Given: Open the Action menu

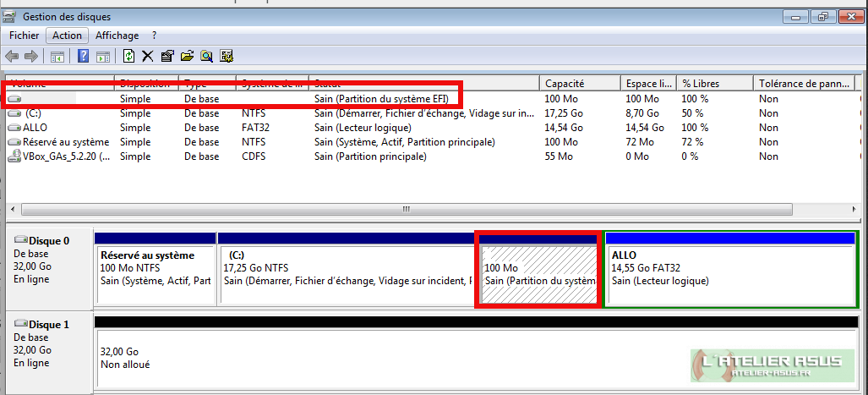Looking at the screenshot, I should (67, 36).
